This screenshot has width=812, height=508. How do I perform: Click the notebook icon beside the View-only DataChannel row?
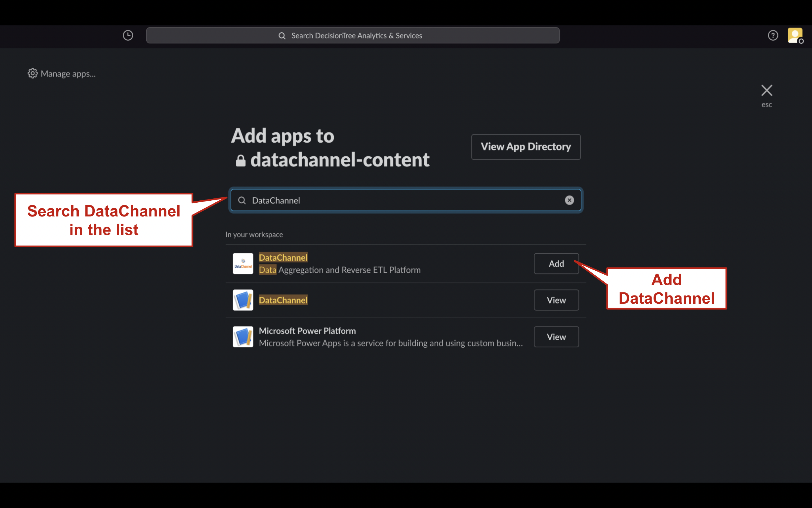coord(243,300)
